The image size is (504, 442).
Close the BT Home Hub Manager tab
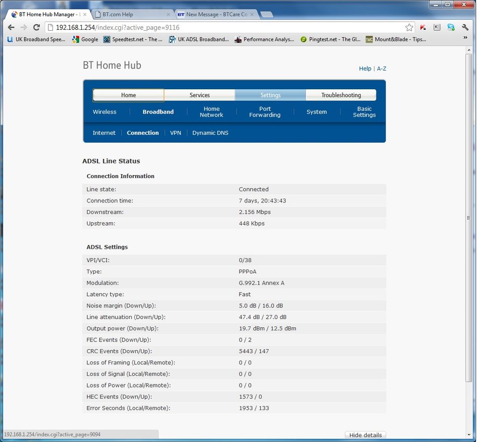click(x=85, y=15)
